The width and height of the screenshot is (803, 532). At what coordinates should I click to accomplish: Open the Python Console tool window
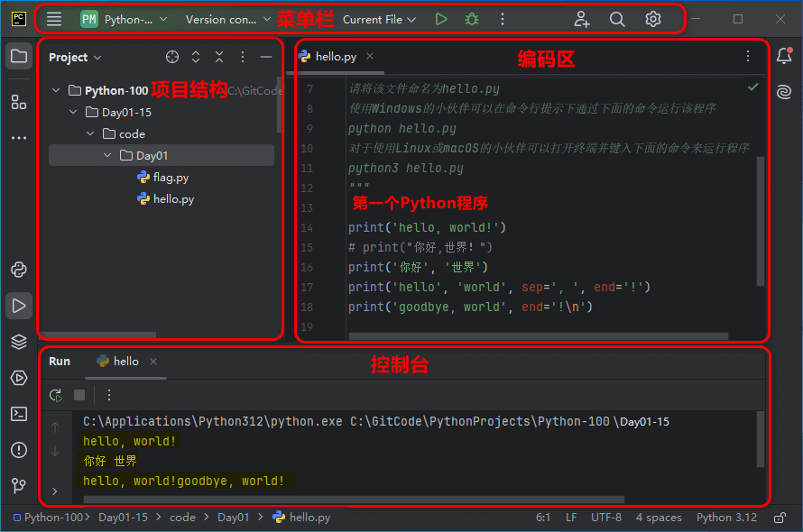[x=18, y=270]
